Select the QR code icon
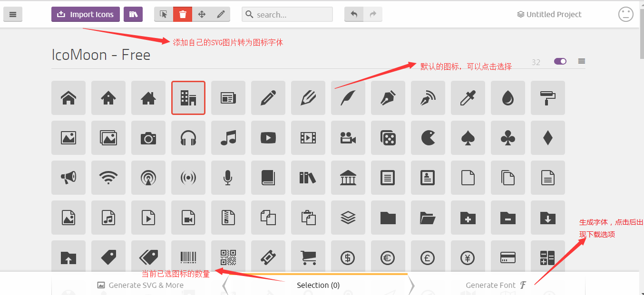Screen dimensions: 644x295 coord(228,257)
